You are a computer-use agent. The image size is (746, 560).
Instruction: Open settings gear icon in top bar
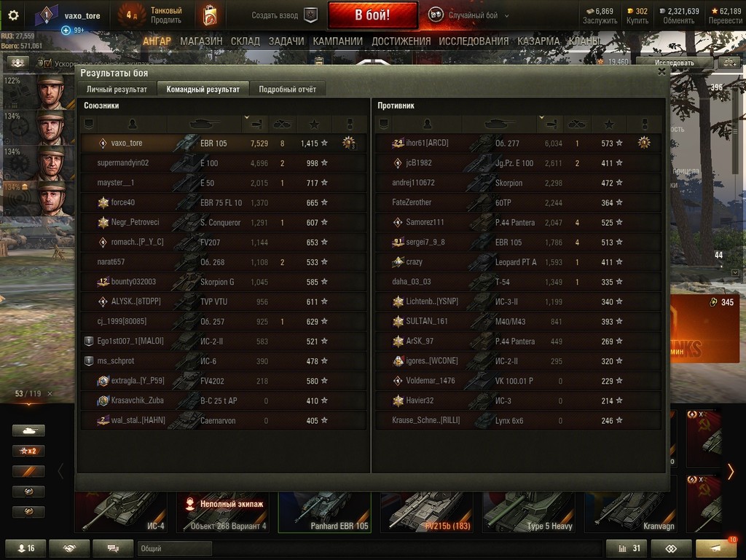(x=13, y=15)
